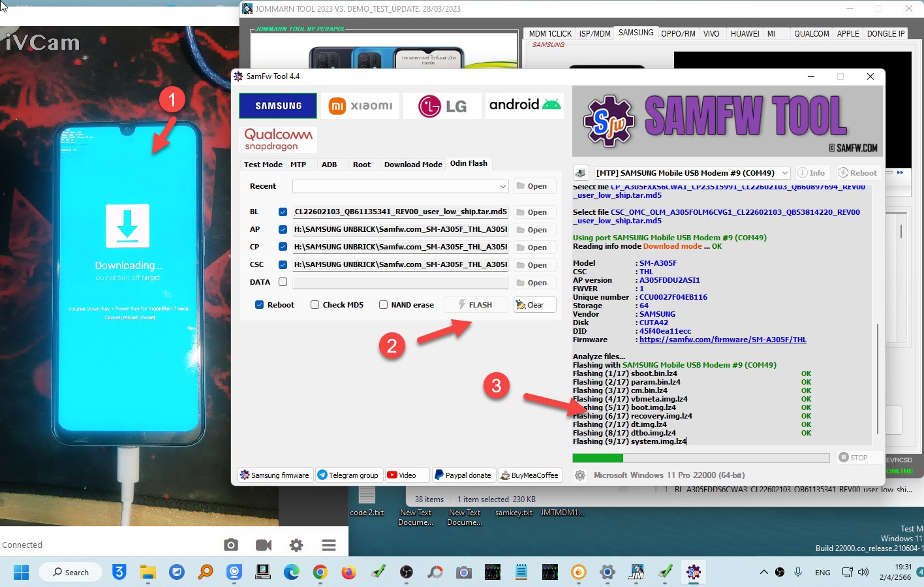Uncheck the AP file checkbox

283,229
